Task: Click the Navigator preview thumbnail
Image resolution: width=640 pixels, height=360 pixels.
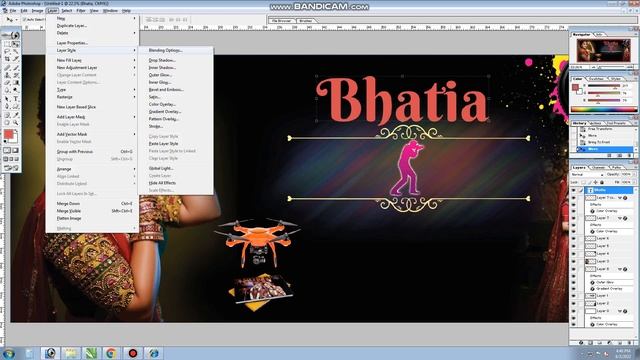Action: pos(603,50)
